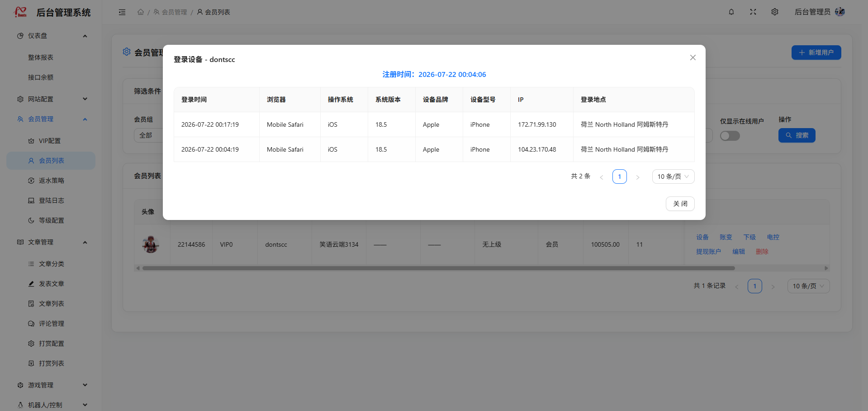Open the settings gear in header
This screenshot has height=411, width=868.
(x=774, y=12)
